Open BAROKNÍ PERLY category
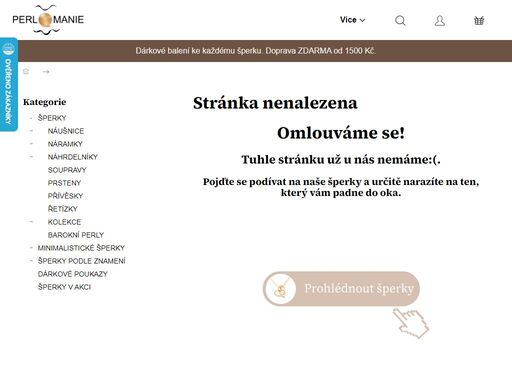512x384 pixels. pos(76,235)
